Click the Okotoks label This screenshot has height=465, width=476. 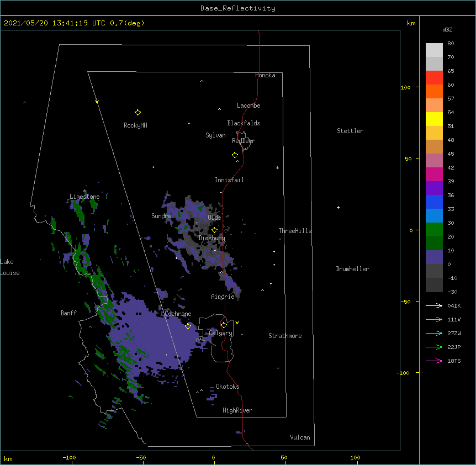point(228,387)
